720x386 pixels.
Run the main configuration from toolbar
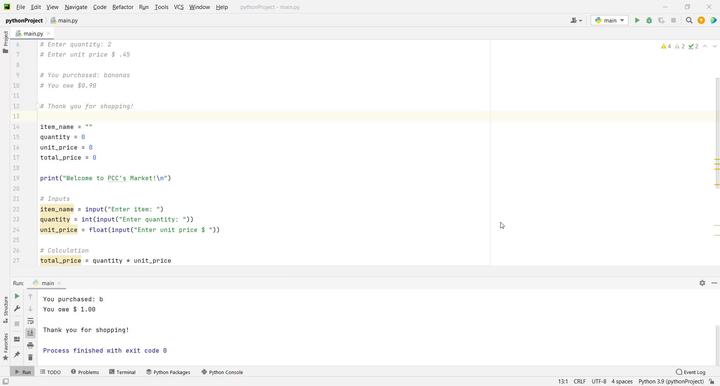pos(637,20)
